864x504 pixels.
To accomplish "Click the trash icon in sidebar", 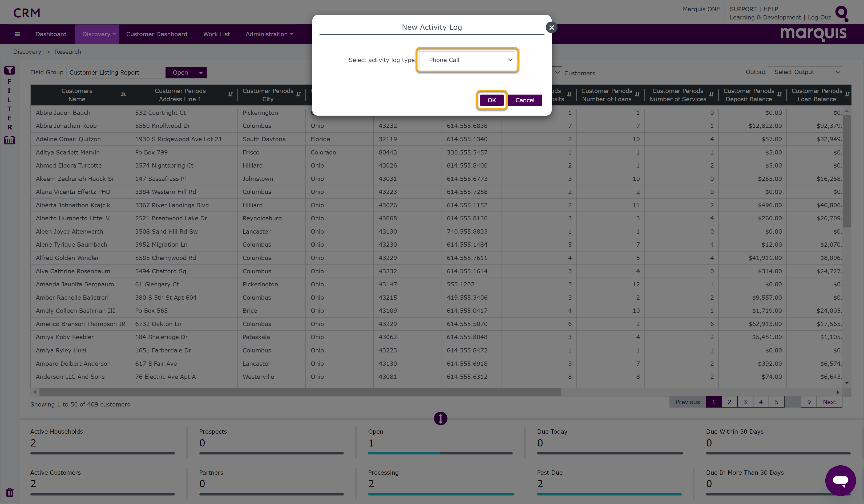I will [x=10, y=492].
